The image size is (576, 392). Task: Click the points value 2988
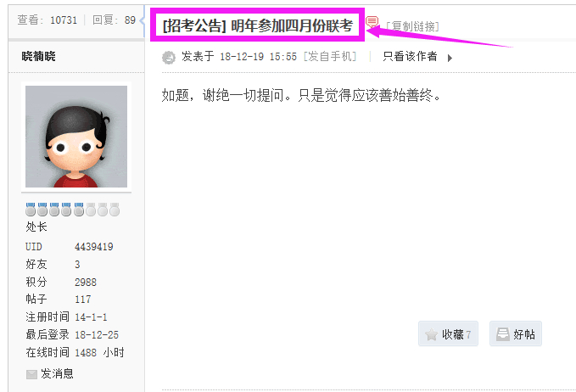[86, 283]
